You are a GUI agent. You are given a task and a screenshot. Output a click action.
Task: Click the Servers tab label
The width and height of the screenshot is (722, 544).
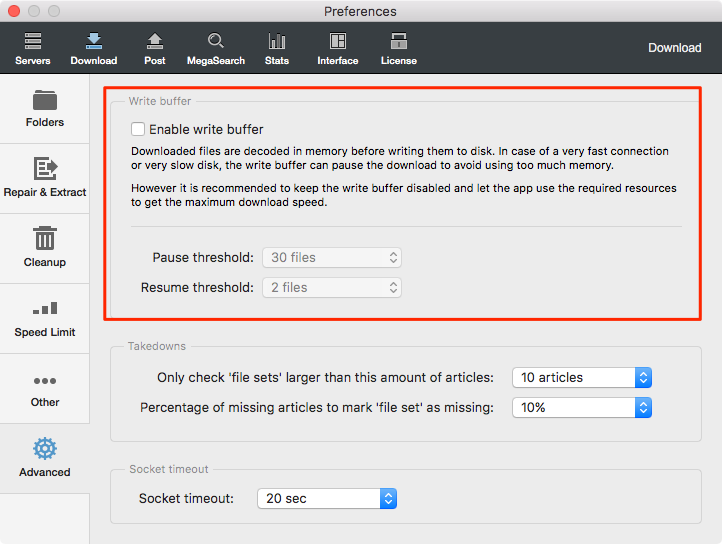[x=33, y=61]
